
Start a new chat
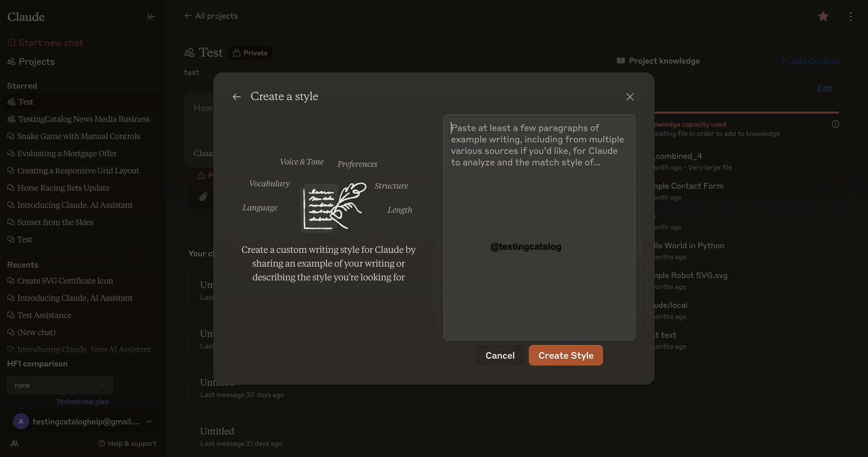tap(45, 42)
